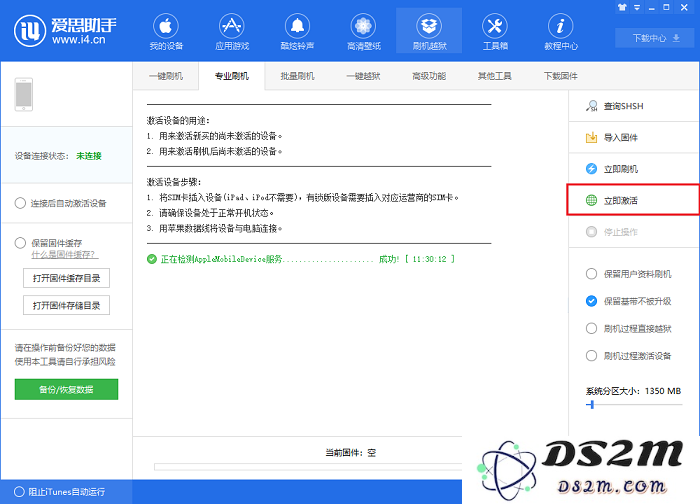Image resolution: width=700 pixels, height=504 pixels.
Task: Enable 刷机过程直接越狱 option
Action: [x=591, y=329]
